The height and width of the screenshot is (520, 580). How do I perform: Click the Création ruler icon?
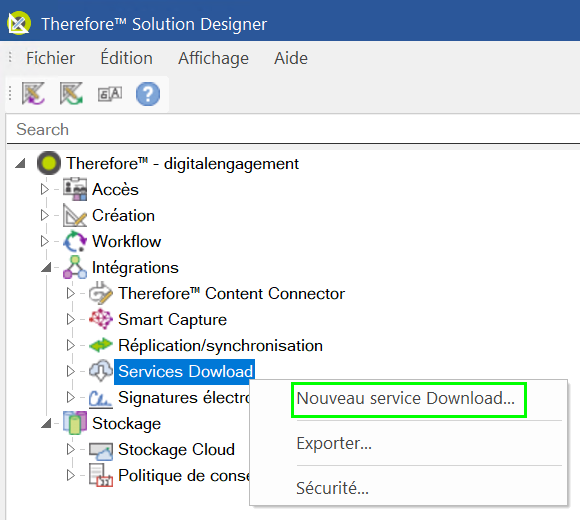[75, 215]
